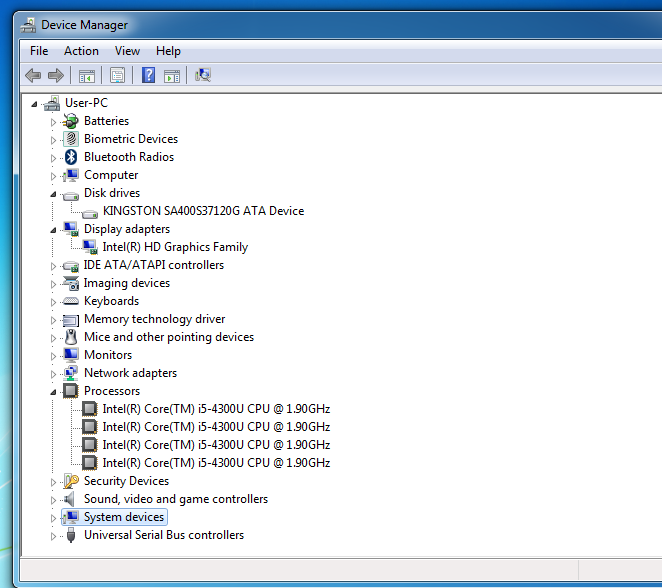Select 'Mice and other pointing devices' label

tap(169, 337)
